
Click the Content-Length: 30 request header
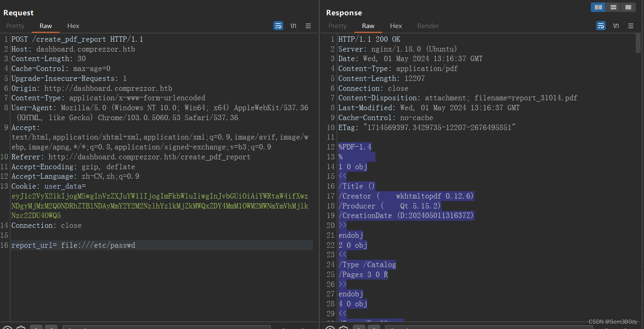point(48,59)
